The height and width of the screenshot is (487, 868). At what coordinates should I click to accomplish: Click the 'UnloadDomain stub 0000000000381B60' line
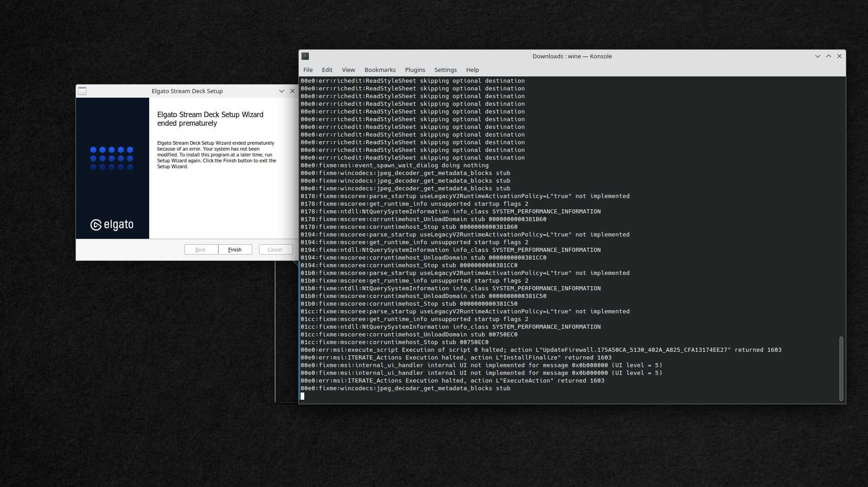[423, 219]
